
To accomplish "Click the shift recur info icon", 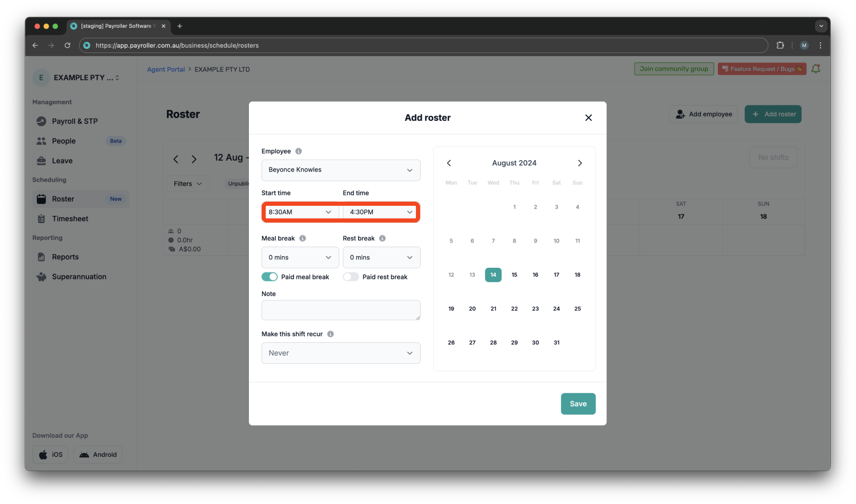I will (330, 334).
